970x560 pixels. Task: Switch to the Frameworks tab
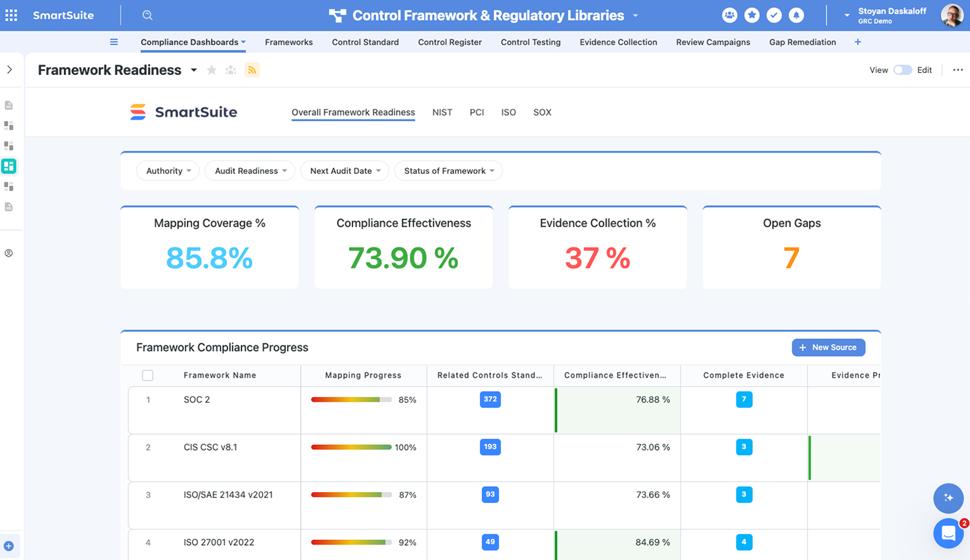[x=288, y=42]
